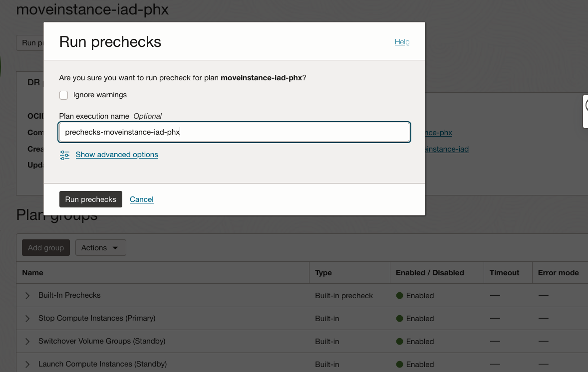The height and width of the screenshot is (372, 588).
Task: Click the chevron icon before Switchover Volume Groups
Action: coord(27,341)
